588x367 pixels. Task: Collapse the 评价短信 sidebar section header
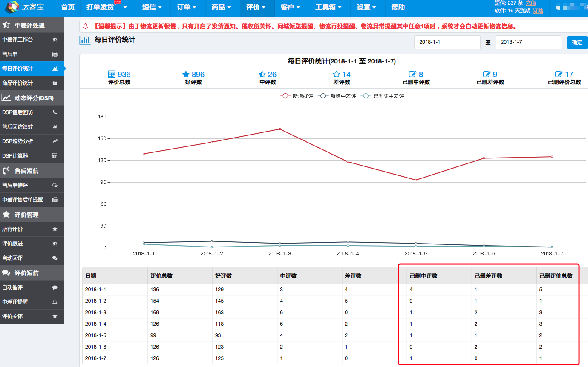point(32,273)
